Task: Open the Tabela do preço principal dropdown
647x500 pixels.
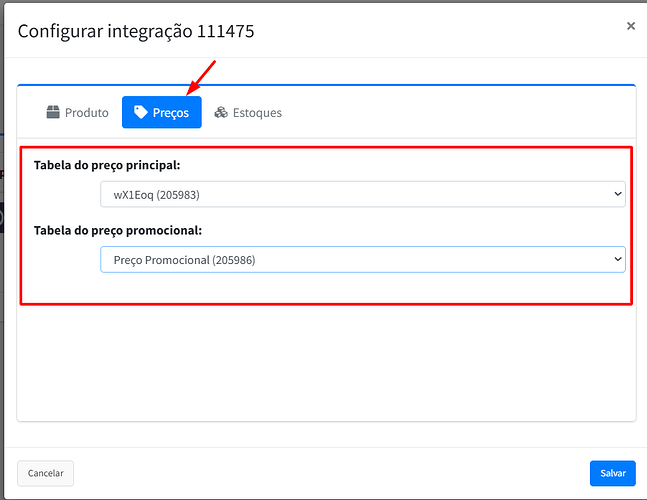Action: tap(362, 194)
